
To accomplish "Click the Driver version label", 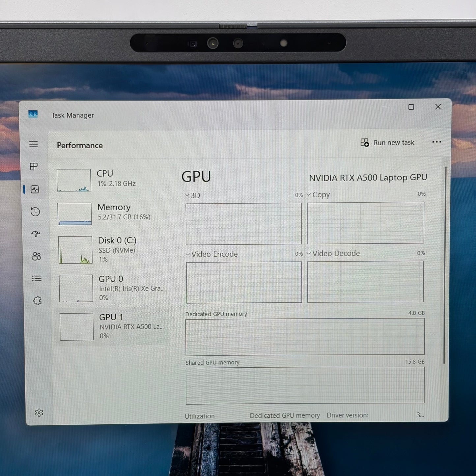I will point(347,415).
